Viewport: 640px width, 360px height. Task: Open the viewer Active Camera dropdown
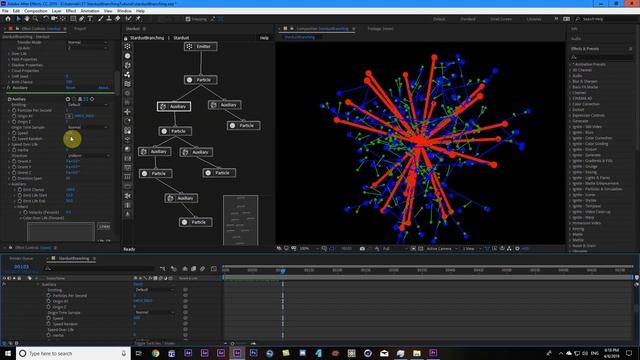[441, 249]
